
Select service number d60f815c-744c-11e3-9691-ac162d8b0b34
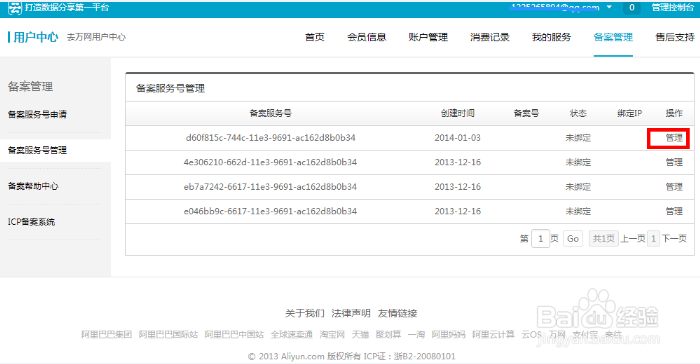271,138
